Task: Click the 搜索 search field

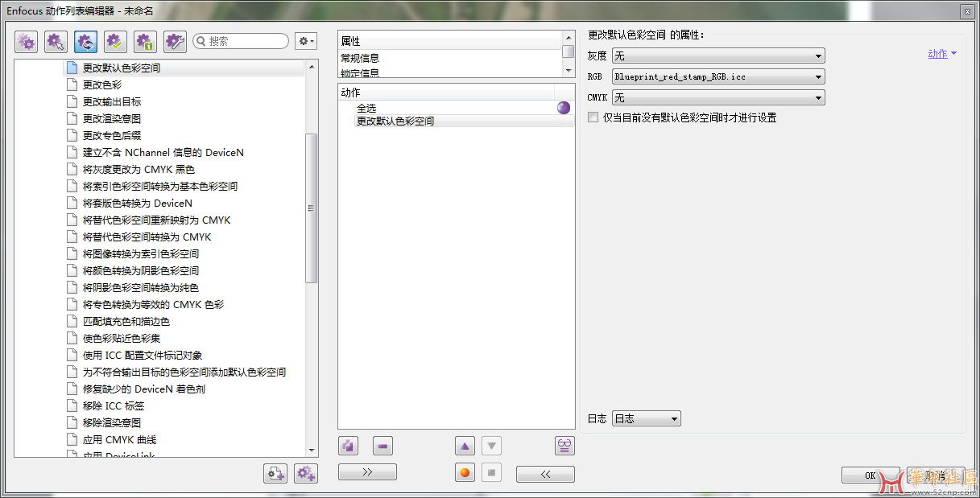Action: [241, 41]
